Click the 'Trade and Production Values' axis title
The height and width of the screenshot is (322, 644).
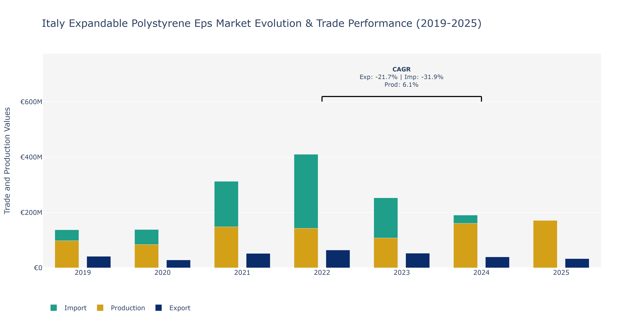coord(7,161)
